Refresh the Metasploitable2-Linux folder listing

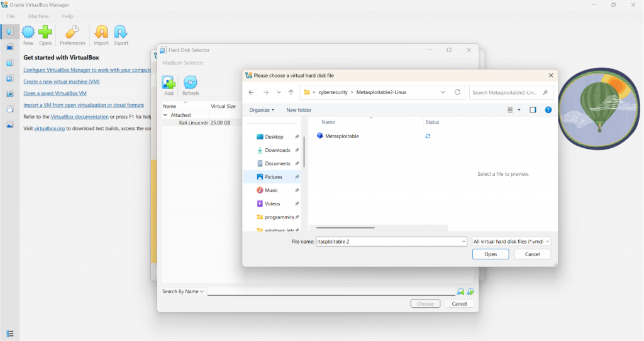pos(457,92)
